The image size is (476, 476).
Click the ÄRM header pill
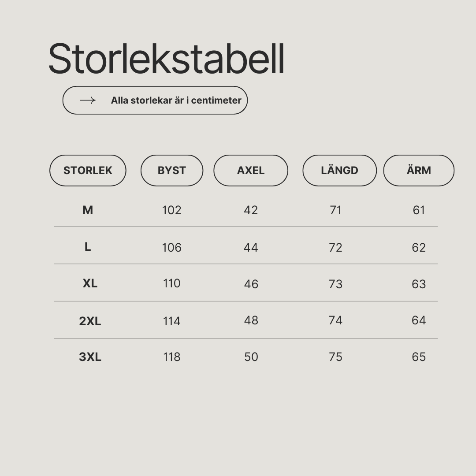tap(419, 170)
